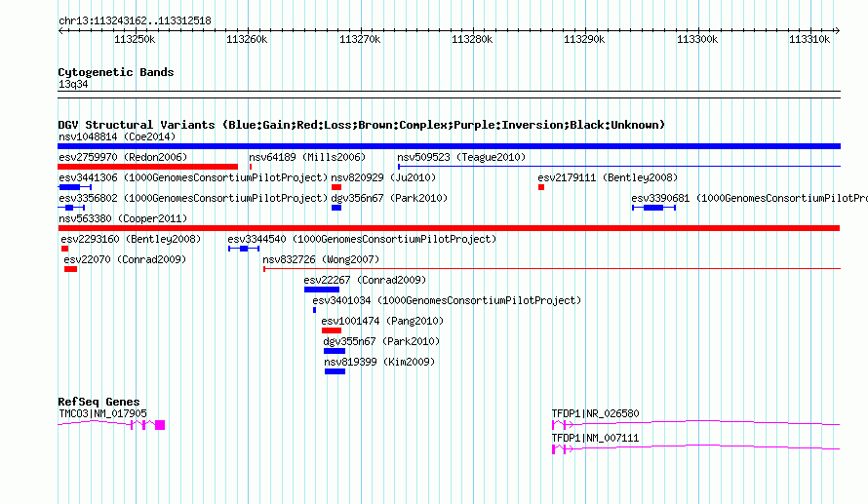The width and height of the screenshot is (868, 504).
Task: Select the TMCO3 gene's magenta exon block
Action: click(x=160, y=425)
